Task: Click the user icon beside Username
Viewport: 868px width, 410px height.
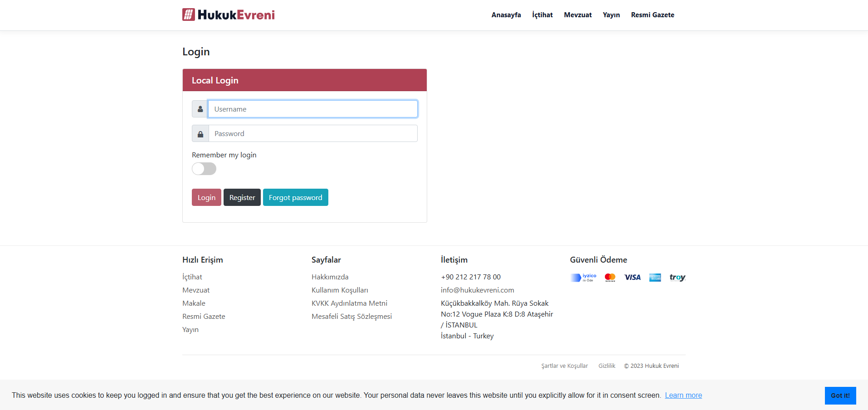Action: [200, 109]
